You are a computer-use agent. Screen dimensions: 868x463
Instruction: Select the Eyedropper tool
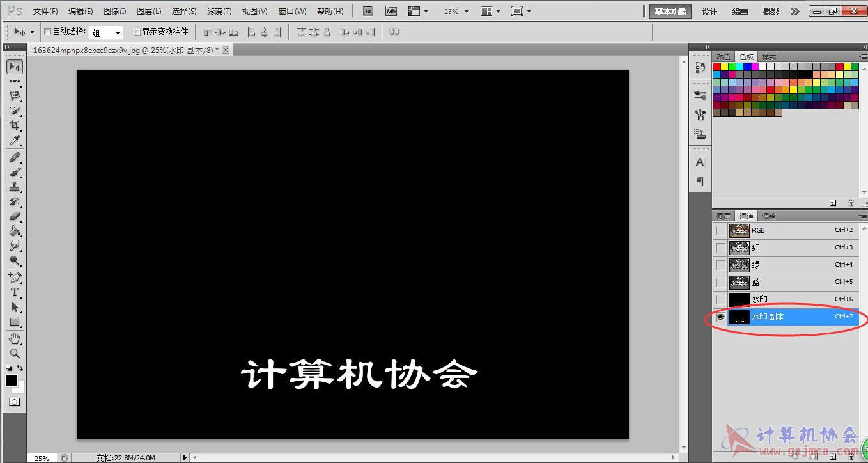[x=14, y=140]
